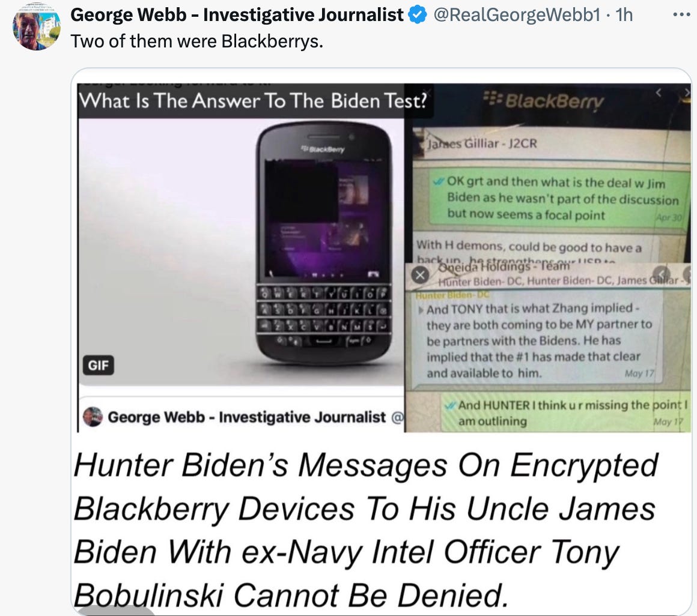697x616 pixels.
Task: Open the @RealGeorgeWebb1 handle link
Action: [517, 15]
